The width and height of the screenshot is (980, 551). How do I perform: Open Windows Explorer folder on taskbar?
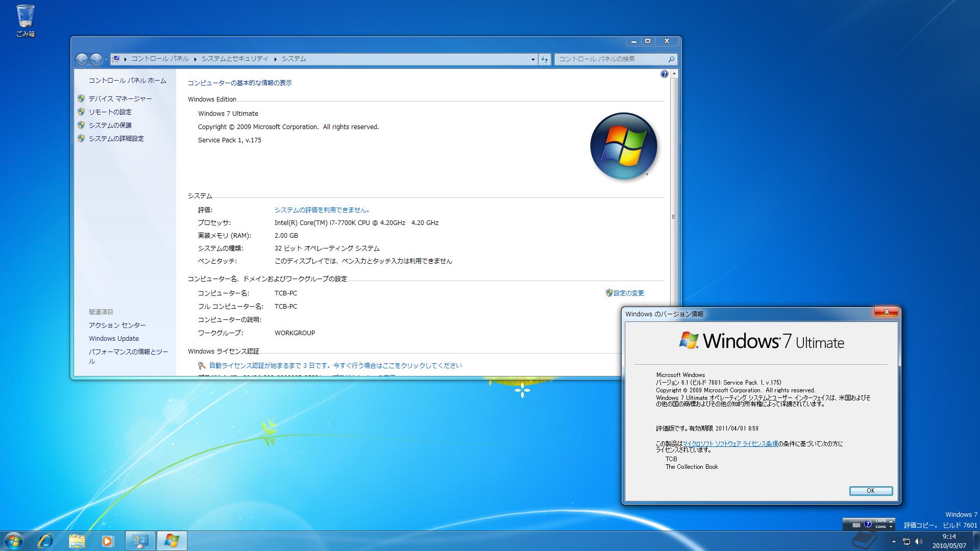77,541
